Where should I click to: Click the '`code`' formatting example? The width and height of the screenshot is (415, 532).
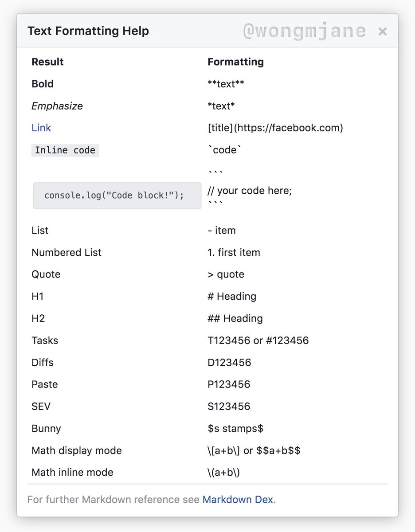225,150
